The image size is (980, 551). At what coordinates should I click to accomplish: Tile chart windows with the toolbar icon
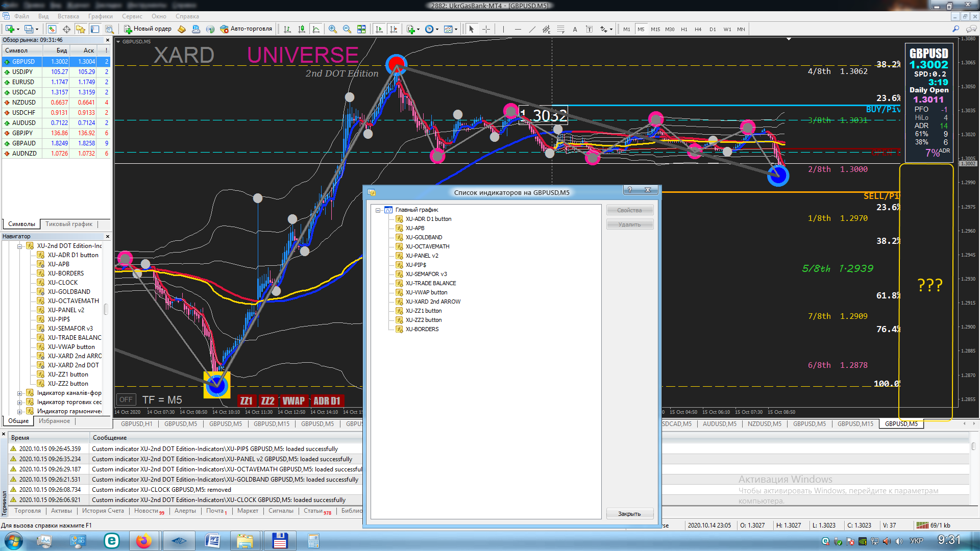pos(361,29)
